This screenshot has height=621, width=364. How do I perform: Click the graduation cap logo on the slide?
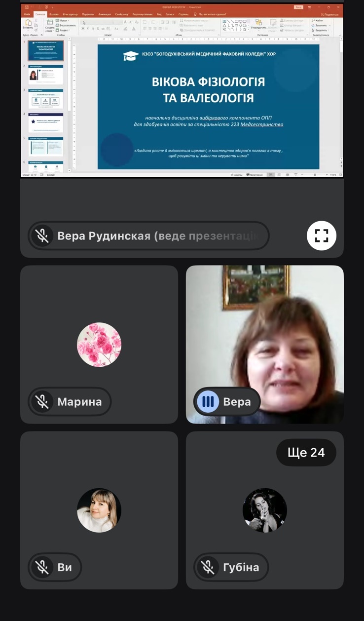[x=131, y=56]
